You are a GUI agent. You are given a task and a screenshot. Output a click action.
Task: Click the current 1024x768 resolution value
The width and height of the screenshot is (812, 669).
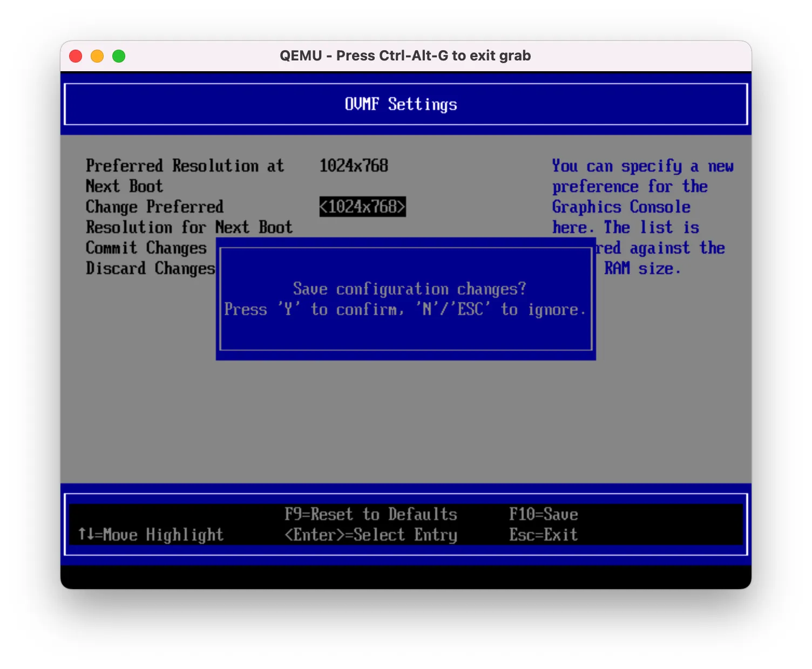tap(354, 166)
